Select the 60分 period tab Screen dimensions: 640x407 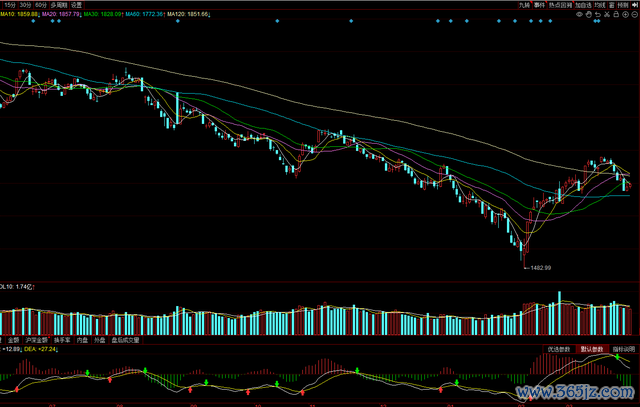(x=41, y=5)
